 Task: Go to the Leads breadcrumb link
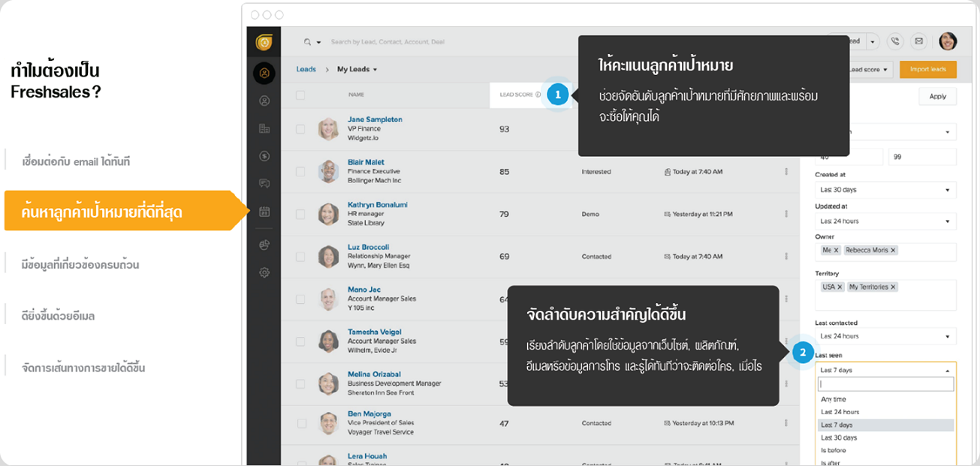click(x=306, y=69)
